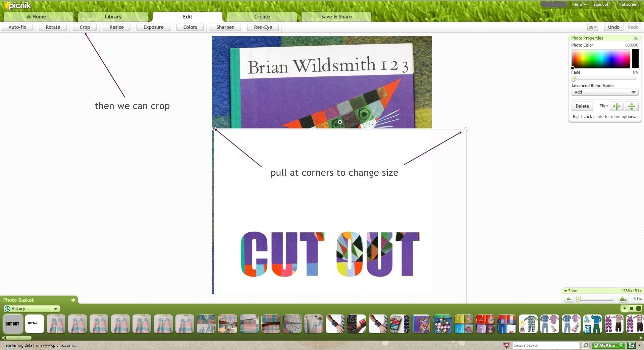Select the Red-Eye tool
Image resolution: width=644 pixels, height=350 pixels.
click(x=263, y=27)
